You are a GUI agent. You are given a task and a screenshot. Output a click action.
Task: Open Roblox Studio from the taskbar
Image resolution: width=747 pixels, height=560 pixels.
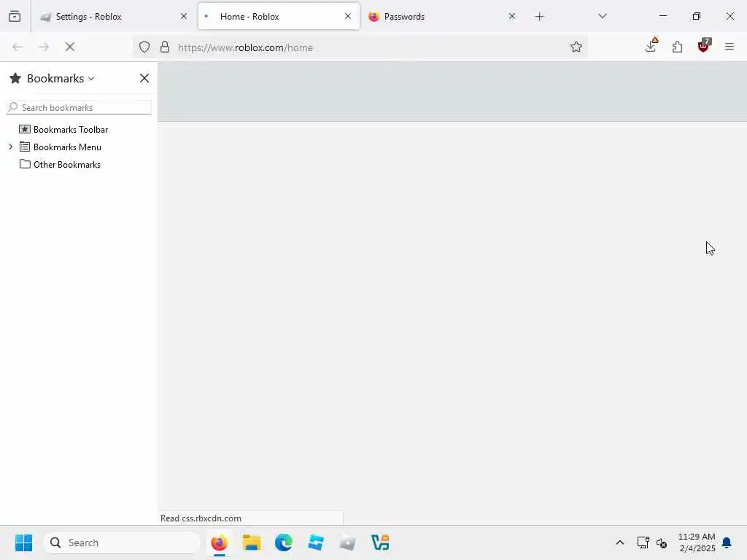point(316,542)
